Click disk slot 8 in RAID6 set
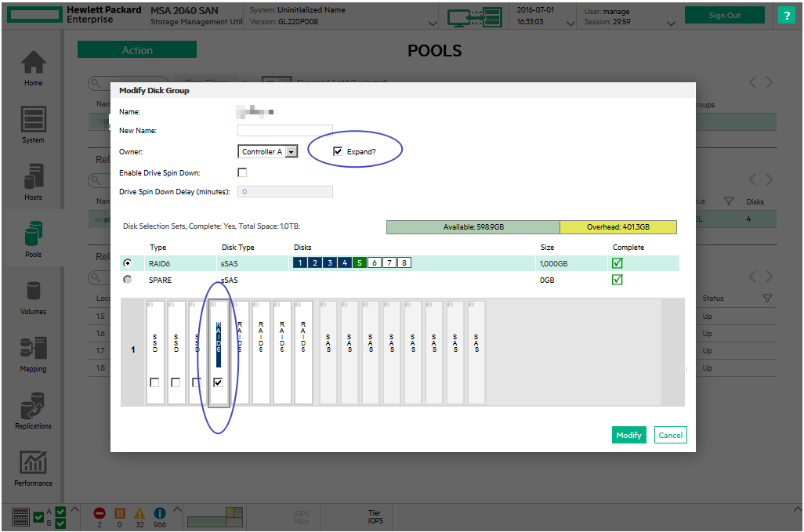The height and width of the screenshot is (532, 804). pos(404,263)
